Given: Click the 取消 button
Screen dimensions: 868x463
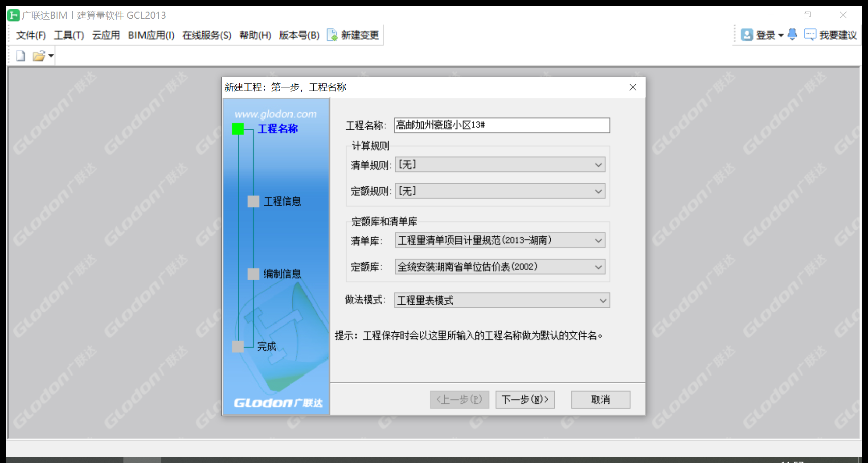Looking at the screenshot, I should pyautogui.click(x=601, y=400).
